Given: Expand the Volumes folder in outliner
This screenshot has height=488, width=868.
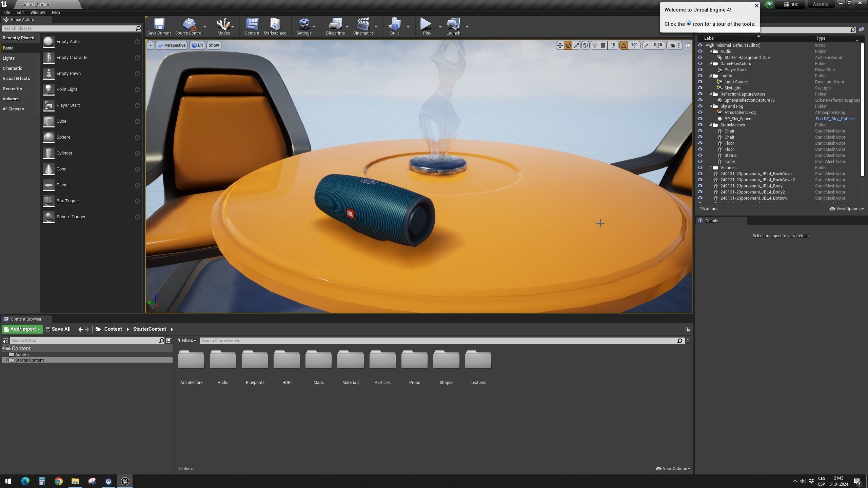Looking at the screenshot, I should (710, 168).
